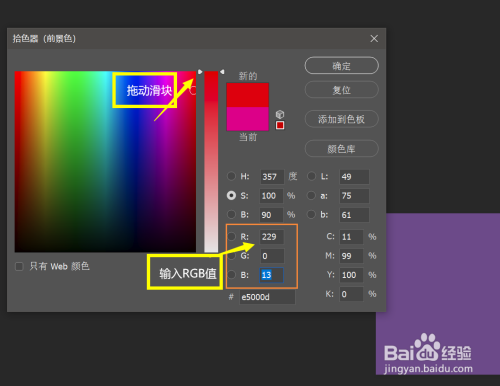Click the 复位 (Reset) button
The image size is (500, 386).
(341, 90)
